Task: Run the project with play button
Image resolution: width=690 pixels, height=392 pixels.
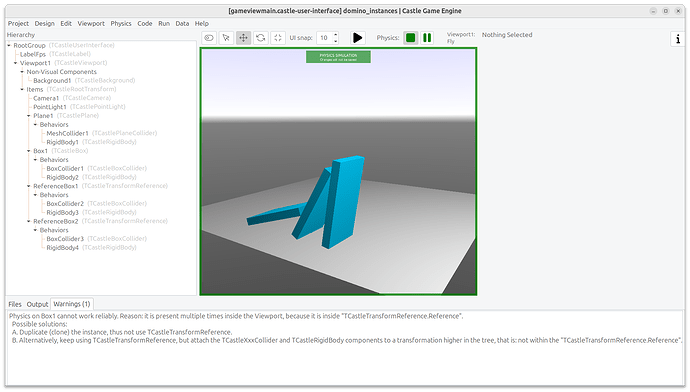Action: tap(358, 38)
